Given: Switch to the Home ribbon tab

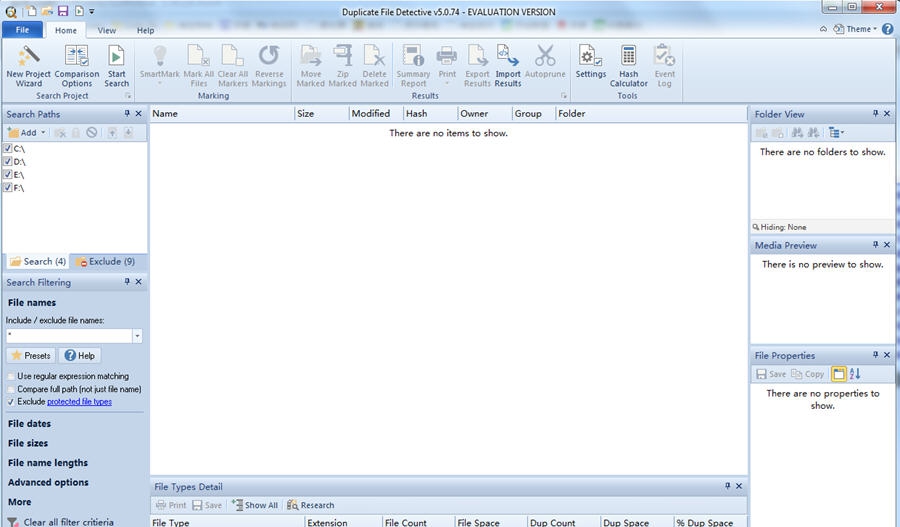Looking at the screenshot, I should pyautogui.click(x=65, y=30).
